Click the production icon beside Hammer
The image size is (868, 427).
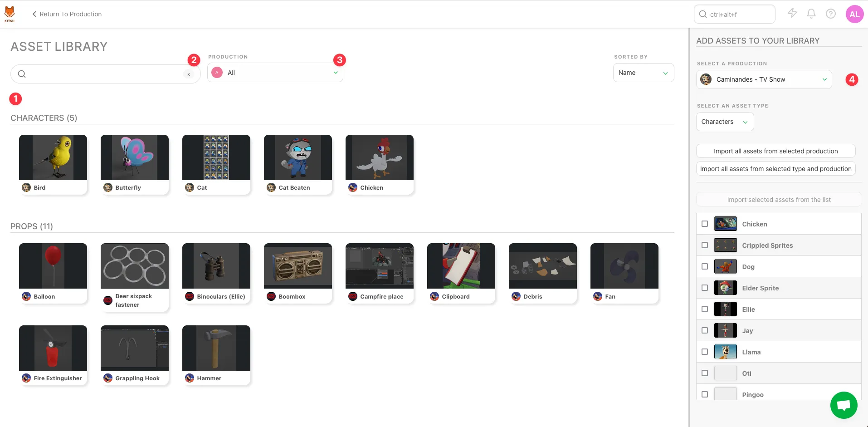coord(190,378)
